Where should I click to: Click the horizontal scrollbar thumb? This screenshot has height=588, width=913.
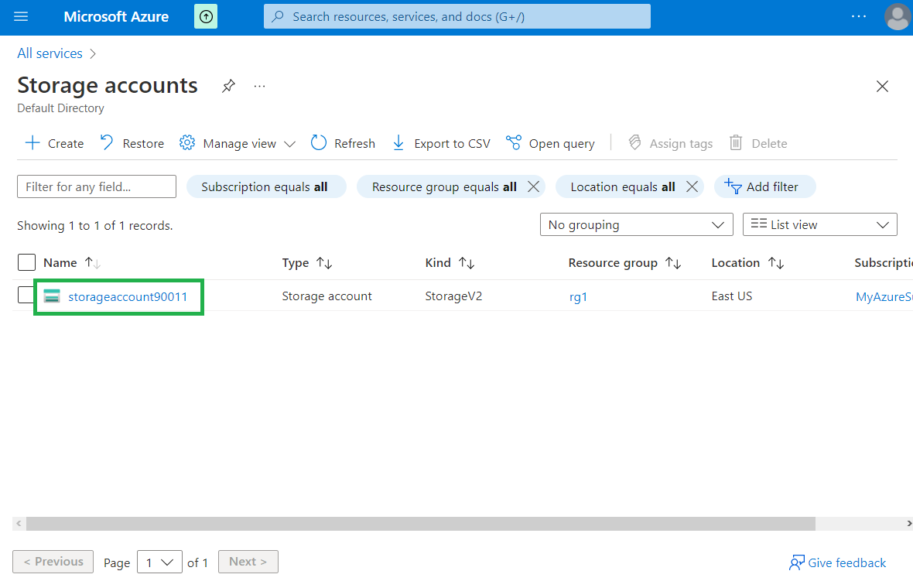420,523
